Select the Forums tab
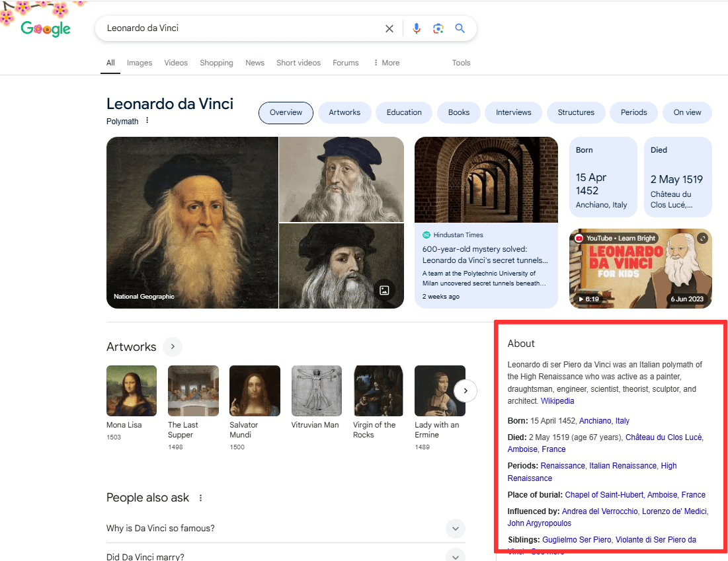The width and height of the screenshot is (728, 561). 345,63
